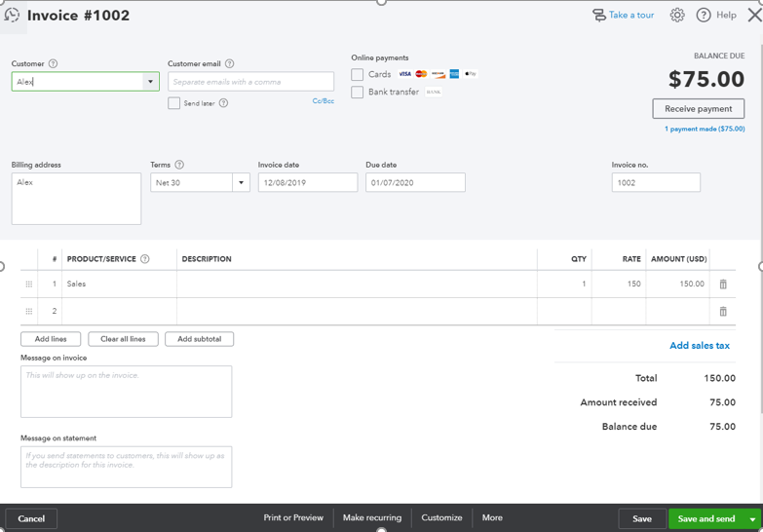Open the Add sales tax link
Viewport: 763px width, 532px height.
coord(699,346)
